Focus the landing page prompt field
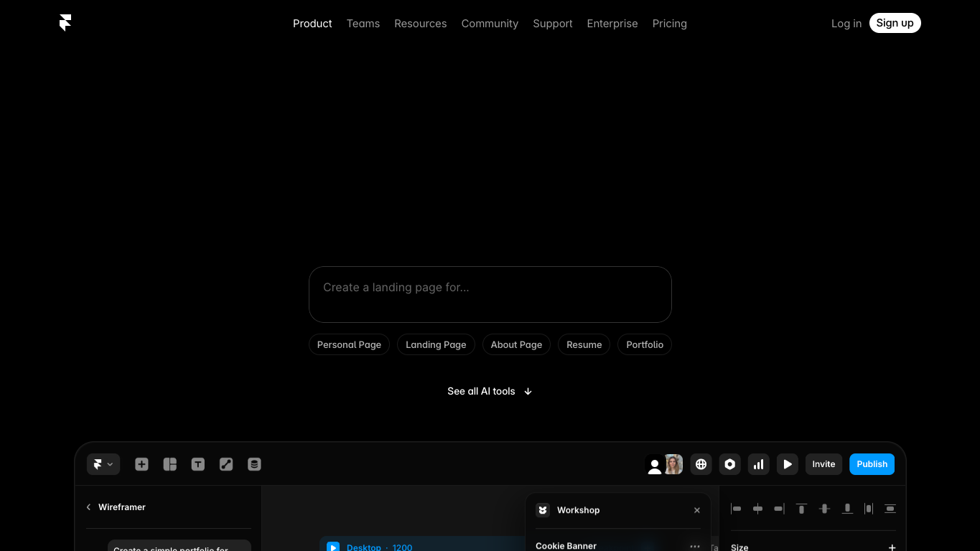Viewport: 980px width, 551px height. coord(490,295)
